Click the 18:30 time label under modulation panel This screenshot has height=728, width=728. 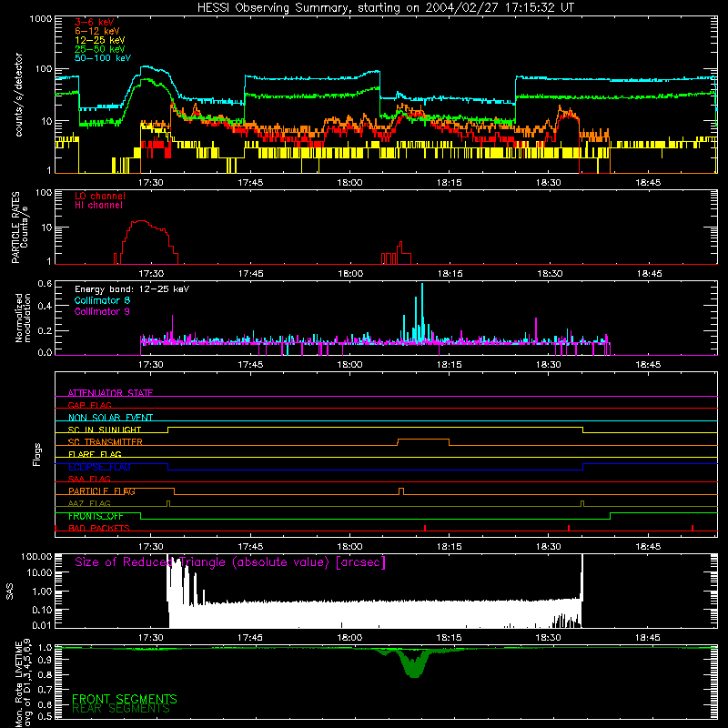click(549, 365)
